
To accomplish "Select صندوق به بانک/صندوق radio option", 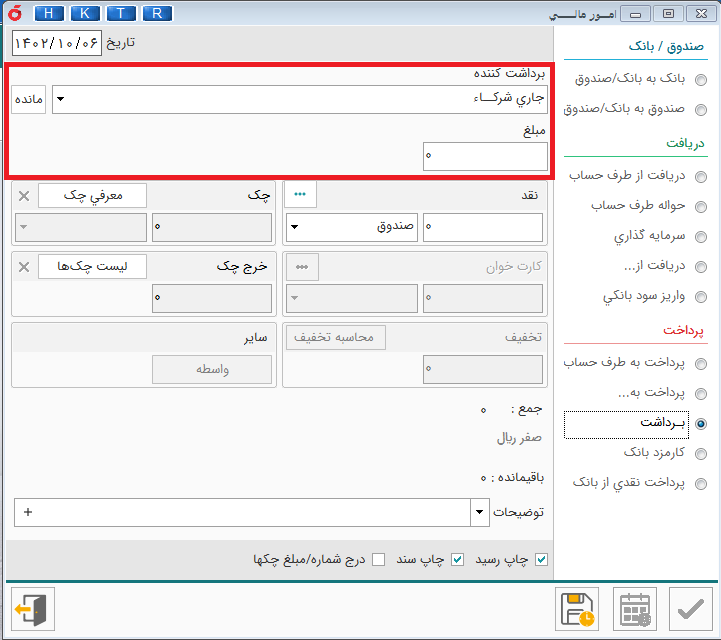I will click(701, 110).
